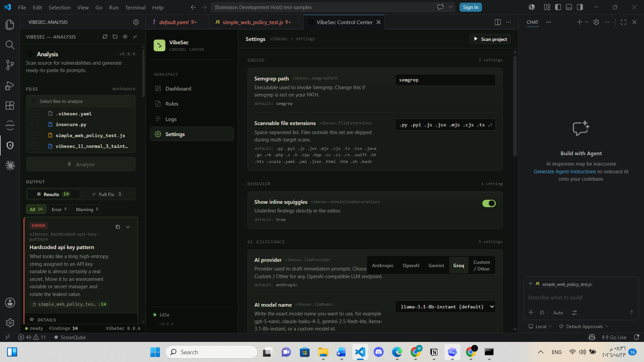Open the VibeSec shield view in activity bar

click(x=10, y=145)
